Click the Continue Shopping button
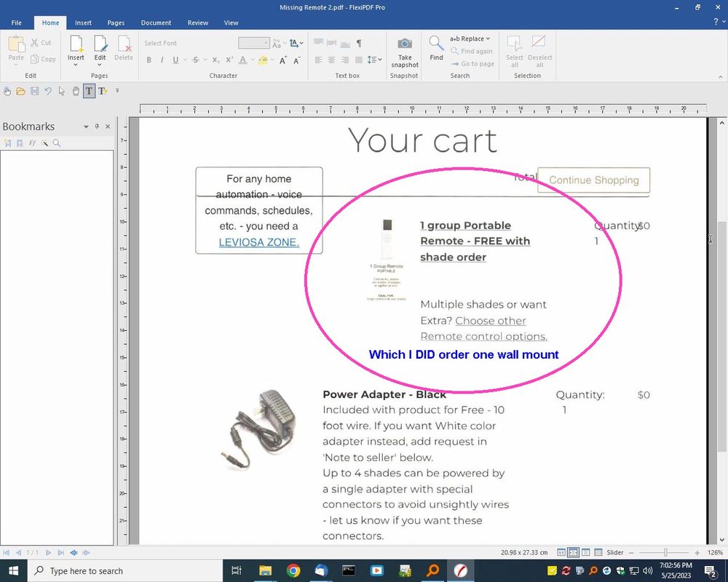 [x=593, y=180]
